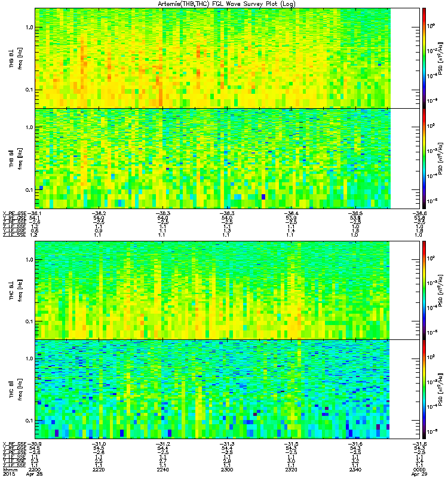Screen dimensions: 448x478
Task: Click the THB X_RE_GSE value -38.5
Action: click(x=355, y=213)
